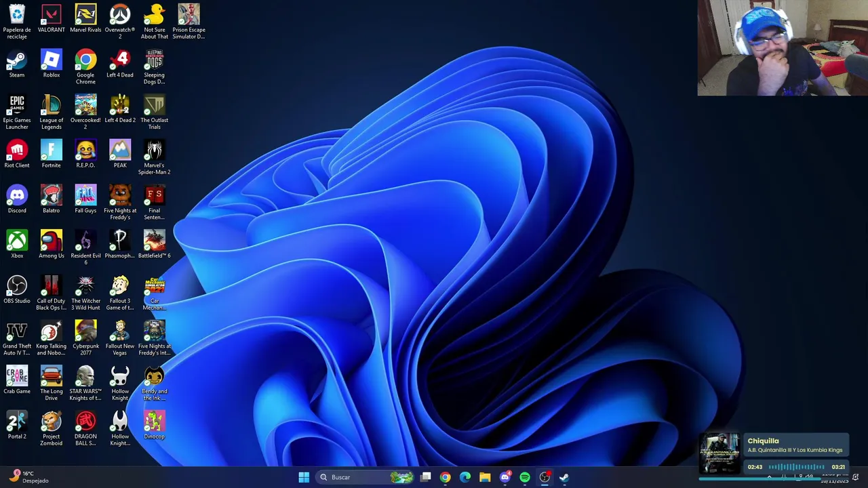This screenshot has width=868, height=488.
Task: Select the Final Sentence desktop icon
Action: point(155,202)
